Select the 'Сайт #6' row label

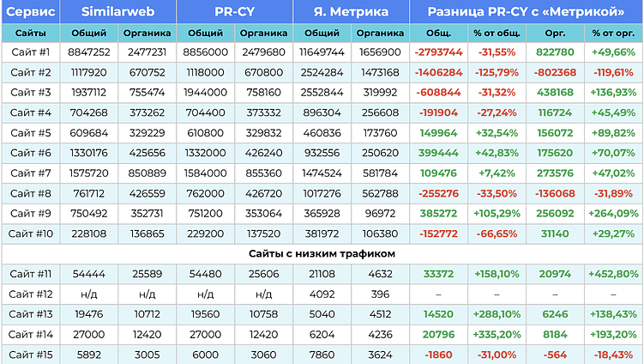point(31,153)
